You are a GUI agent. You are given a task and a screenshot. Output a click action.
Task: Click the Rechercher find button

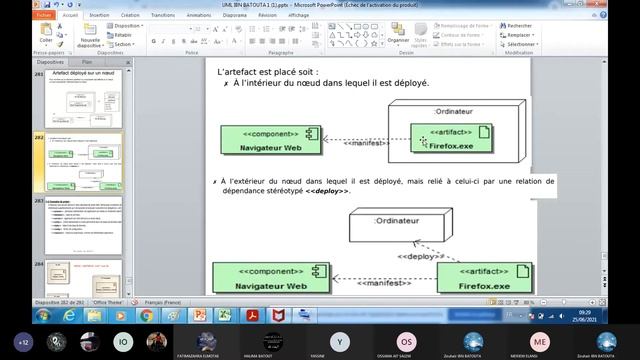(516, 26)
